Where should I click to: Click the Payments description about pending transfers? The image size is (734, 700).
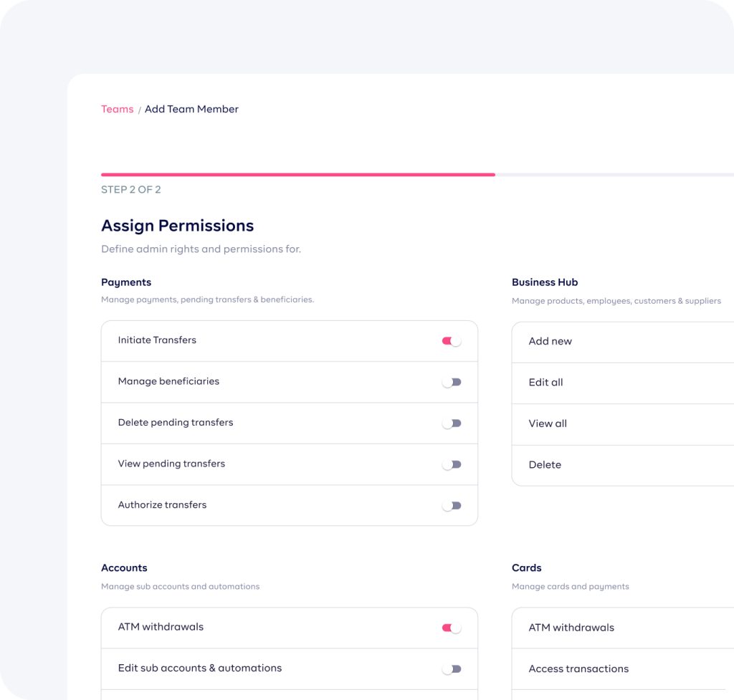(x=207, y=300)
